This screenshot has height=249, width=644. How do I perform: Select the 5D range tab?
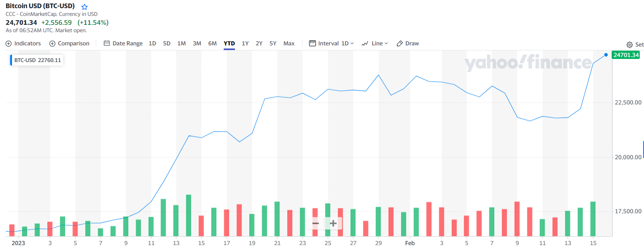[167, 43]
